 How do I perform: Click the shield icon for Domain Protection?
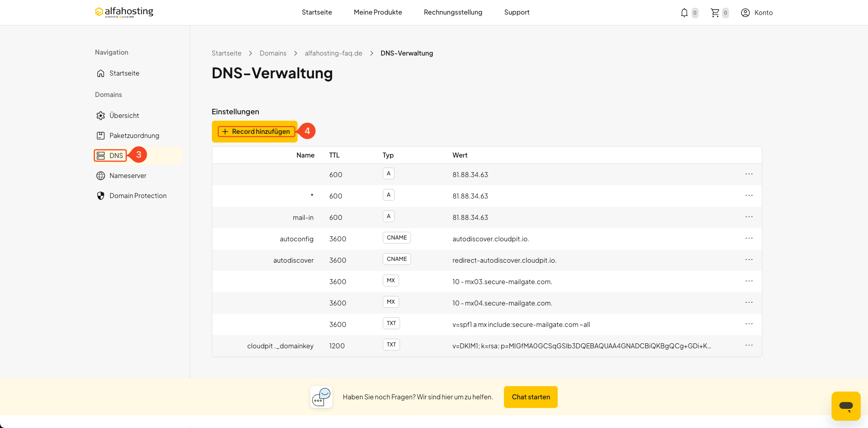tap(101, 196)
